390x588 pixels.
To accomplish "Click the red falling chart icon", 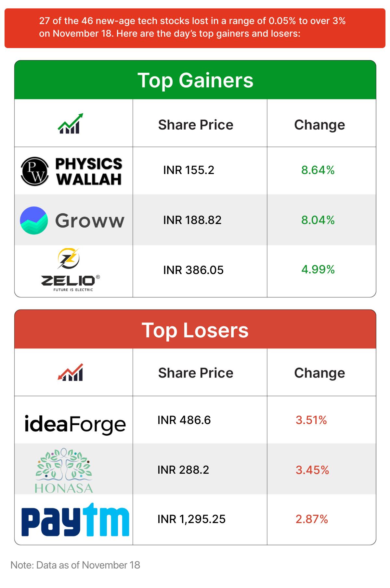I will [71, 372].
